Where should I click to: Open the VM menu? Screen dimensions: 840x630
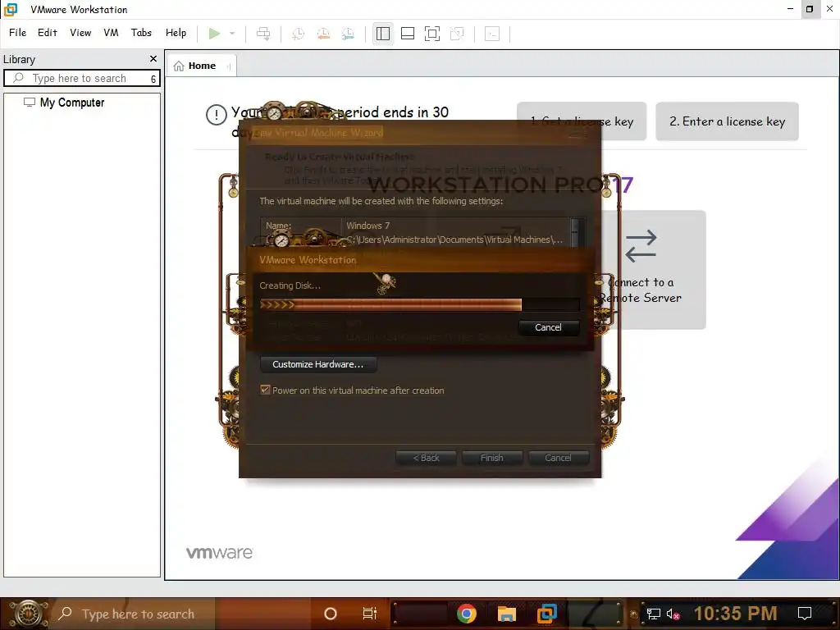point(111,33)
